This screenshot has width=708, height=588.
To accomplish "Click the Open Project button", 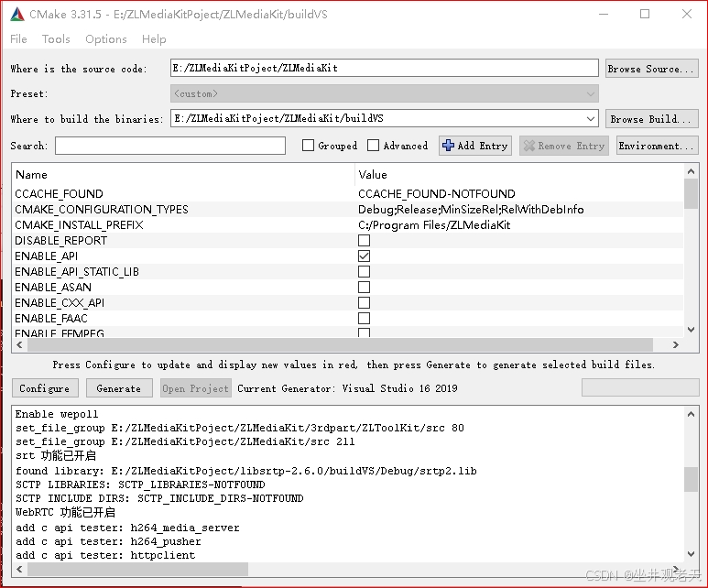I will 195,388.
